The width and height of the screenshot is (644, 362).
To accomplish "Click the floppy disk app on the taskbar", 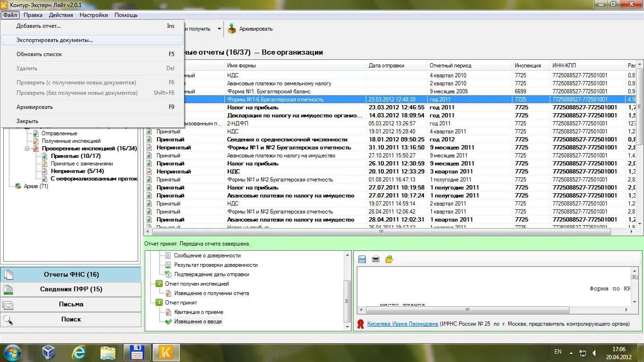I will pyautogui.click(x=137, y=353).
